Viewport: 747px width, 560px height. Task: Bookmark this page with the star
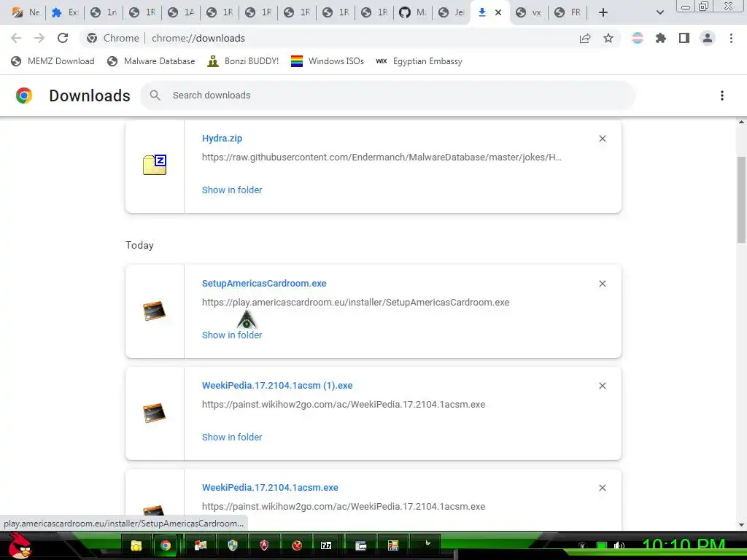pos(608,38)
